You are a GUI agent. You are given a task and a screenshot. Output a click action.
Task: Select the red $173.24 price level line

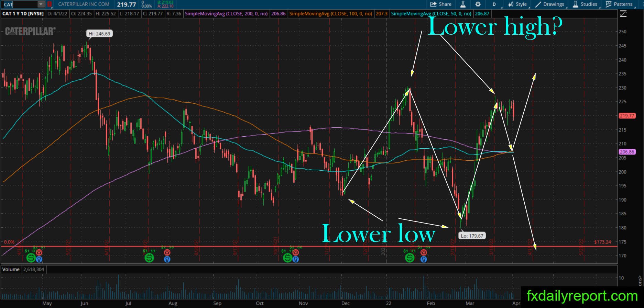pos(309,247)
